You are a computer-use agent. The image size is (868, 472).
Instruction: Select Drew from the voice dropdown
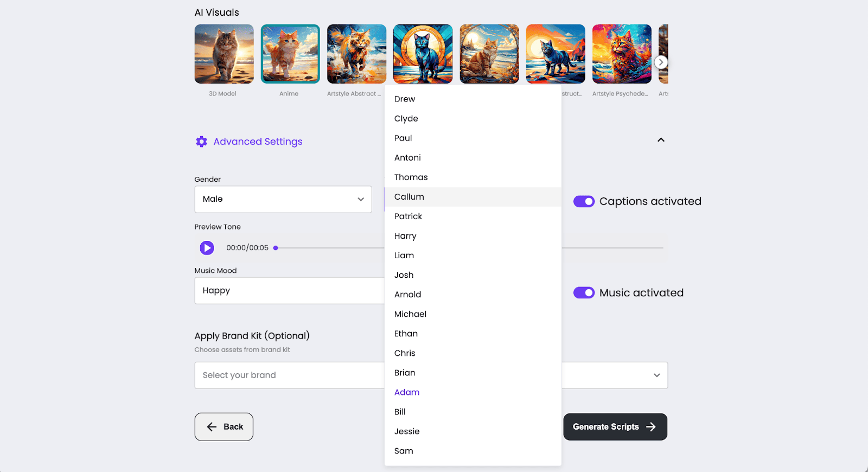[405, 99]
